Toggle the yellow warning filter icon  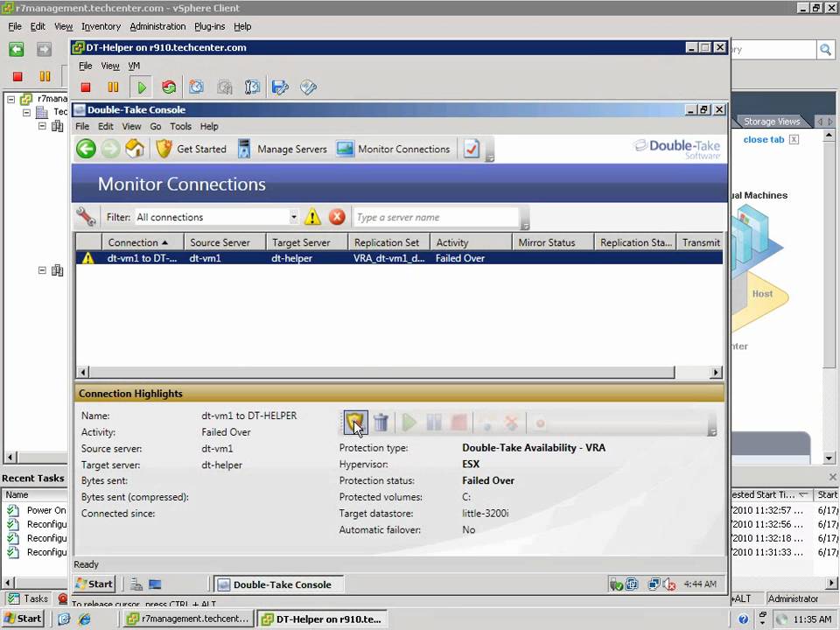[312, 217]
